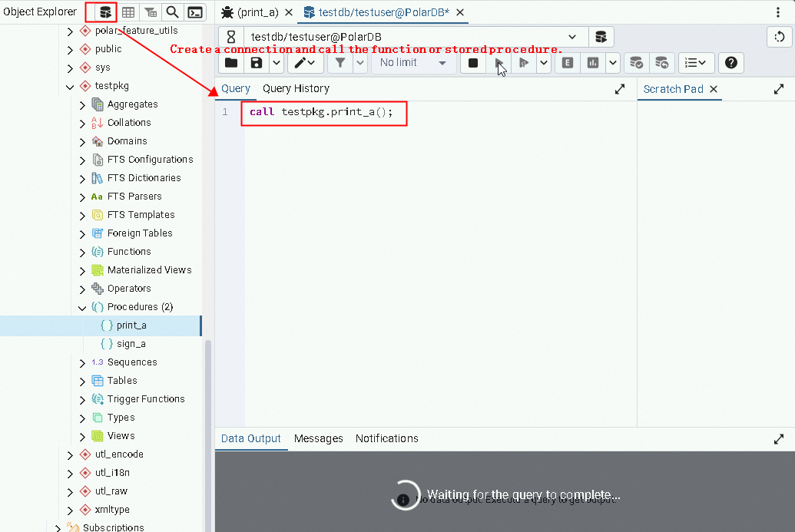Click the Stop query button
Viewport: 795px width, 532px height.
click(473, 63)
